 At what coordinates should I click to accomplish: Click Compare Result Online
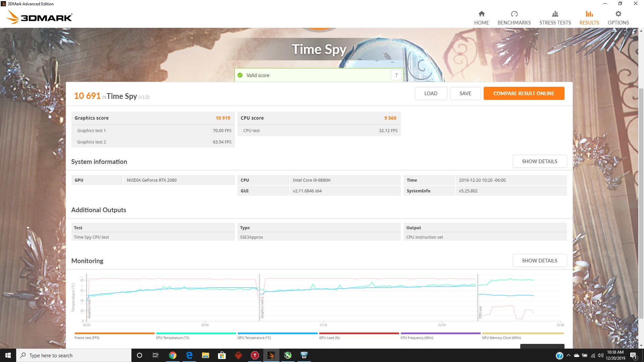[524, 93]
